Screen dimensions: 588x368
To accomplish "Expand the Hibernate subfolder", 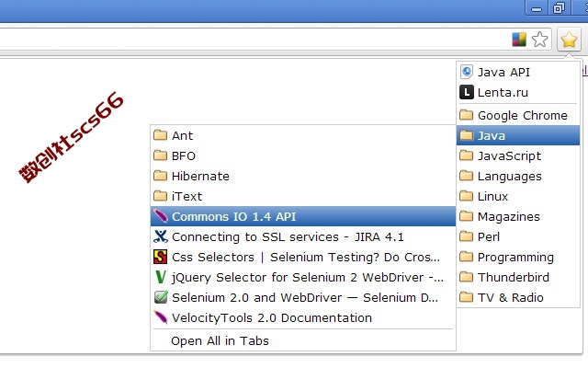I will 303,176.
